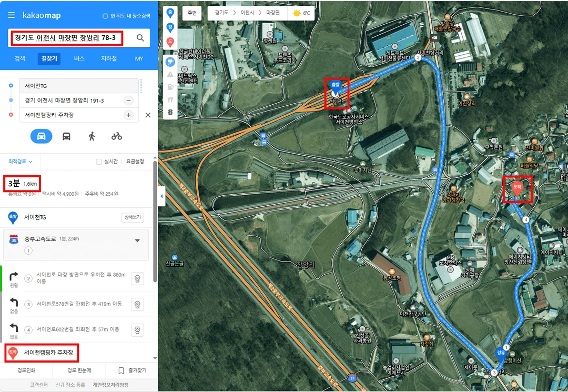
Task: Remove the 장암리 191-3 waypoint with the minus button
Action: [128, 100]
